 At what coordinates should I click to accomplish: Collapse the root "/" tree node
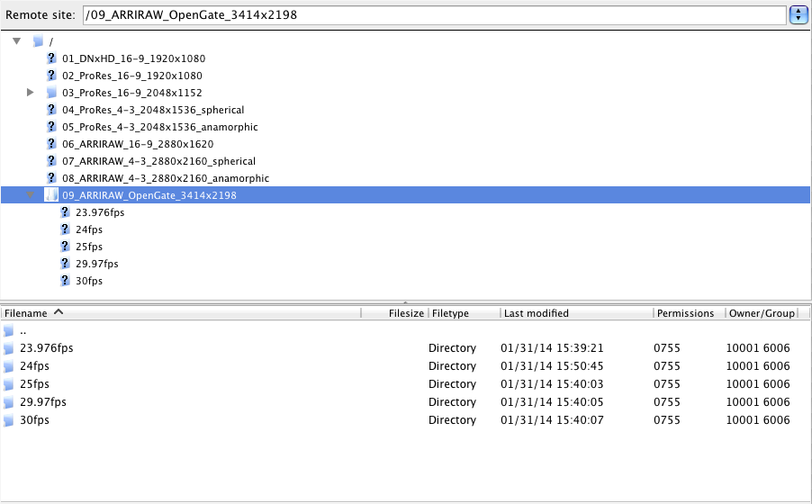[16, 40]
